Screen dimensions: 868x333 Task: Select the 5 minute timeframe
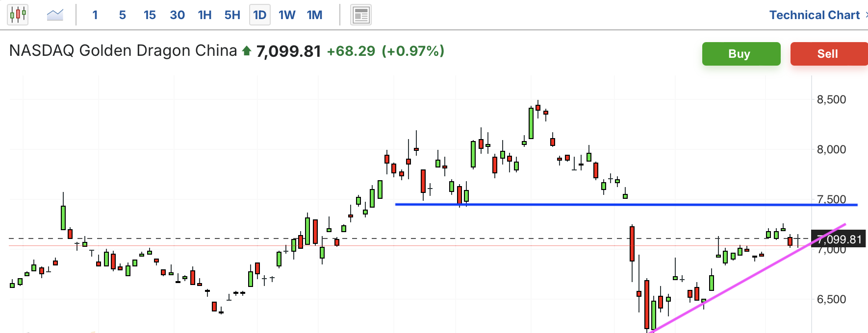(123, 15)
